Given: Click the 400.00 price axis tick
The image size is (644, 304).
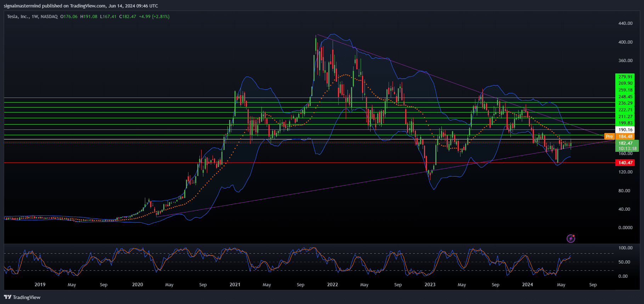Looking at the screenshot, I should click(x=625, y=42).
